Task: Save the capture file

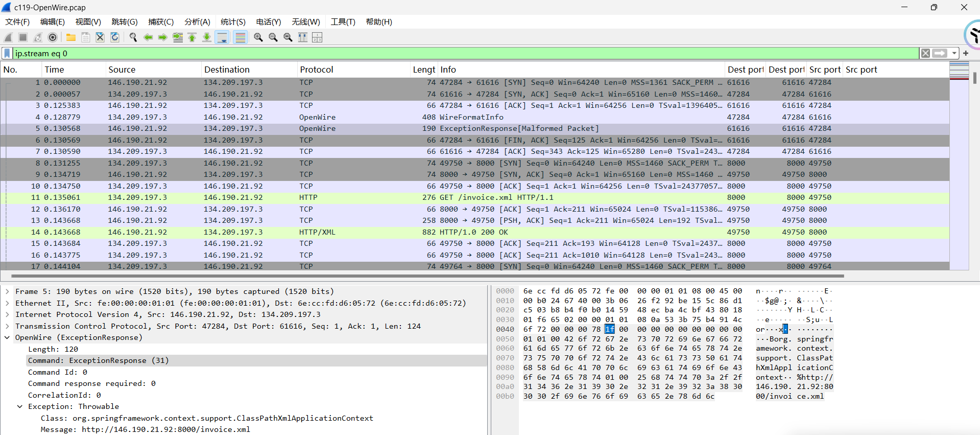Action: click(x=86, y=37)
